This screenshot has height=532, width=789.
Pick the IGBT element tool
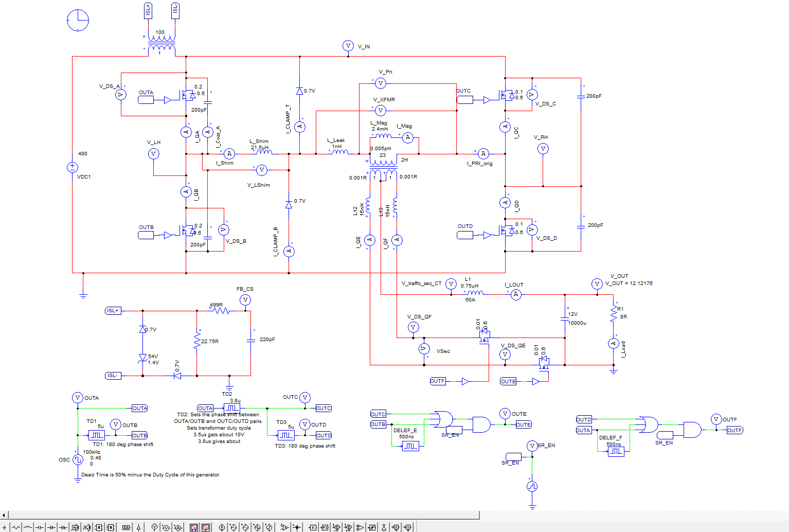pyautogui.click(x=87, y=527)
